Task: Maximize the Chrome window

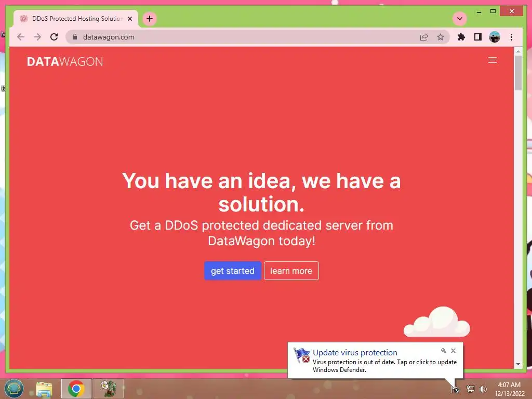Action: point(493,11)
